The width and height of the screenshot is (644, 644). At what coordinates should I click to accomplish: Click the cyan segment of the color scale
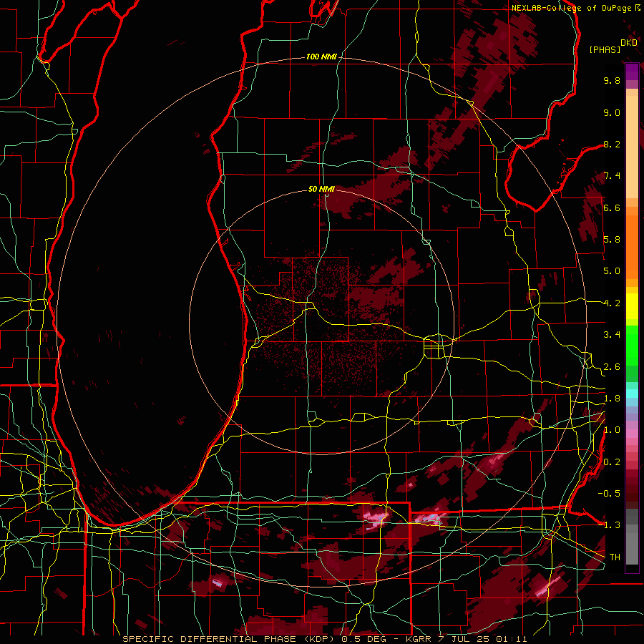coord(632,394)
